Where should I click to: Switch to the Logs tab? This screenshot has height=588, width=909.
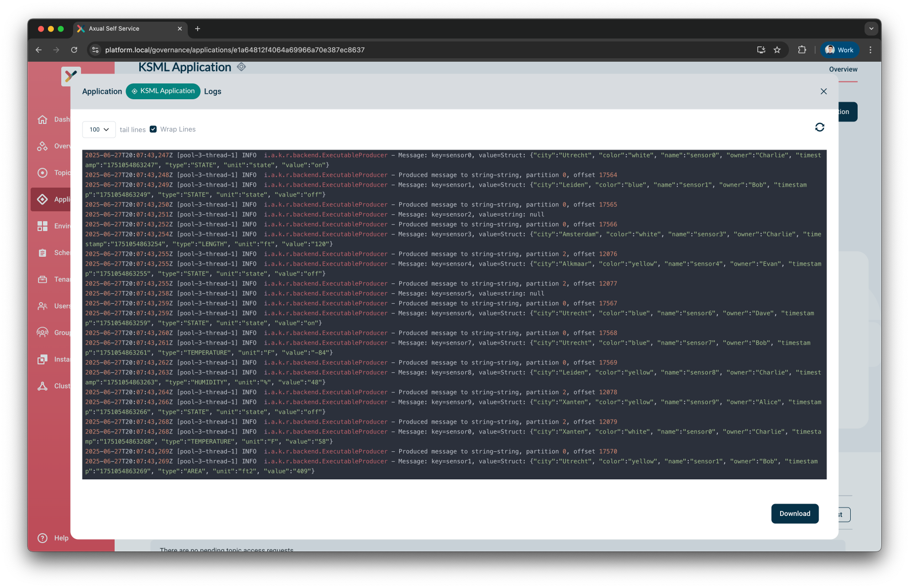click(x=213, y=91)
